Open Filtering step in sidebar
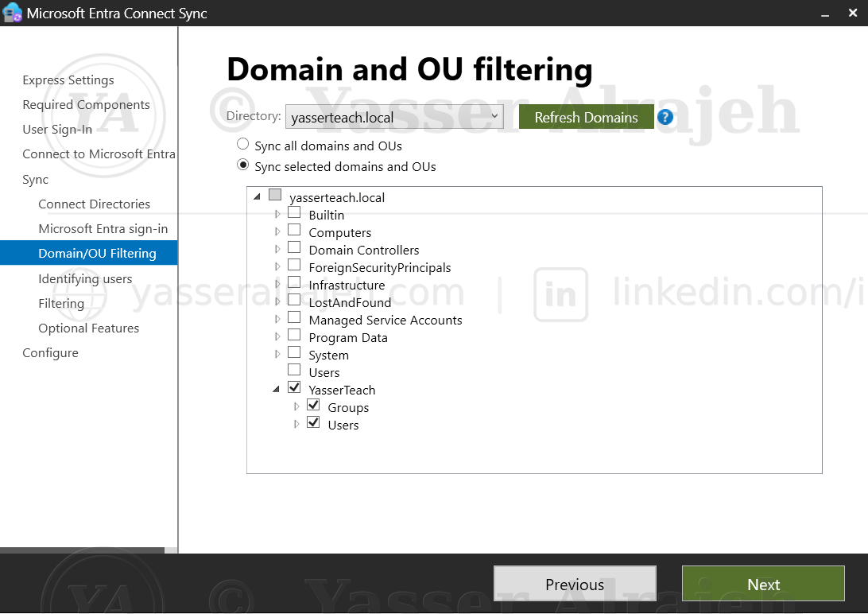Screen dimensions: 868x614 (61, 303)
